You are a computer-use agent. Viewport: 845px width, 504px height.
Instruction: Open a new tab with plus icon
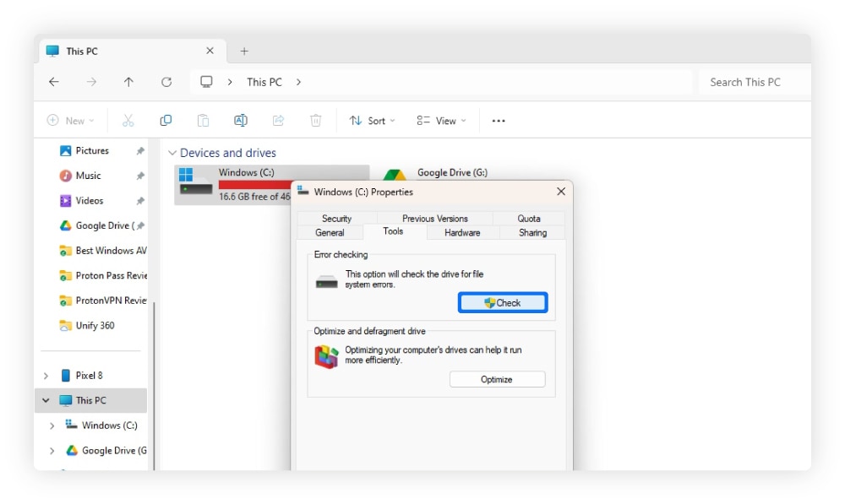pos(244,51)
